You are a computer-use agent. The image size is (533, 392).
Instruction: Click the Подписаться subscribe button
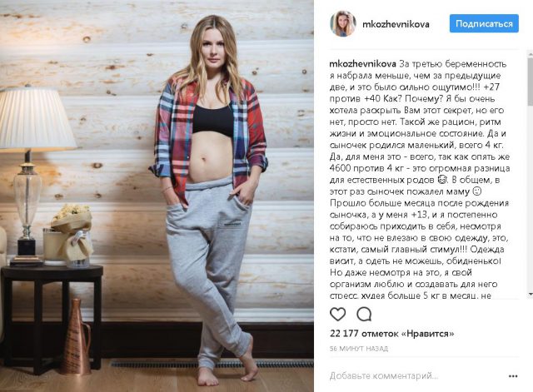coord(484,24)
